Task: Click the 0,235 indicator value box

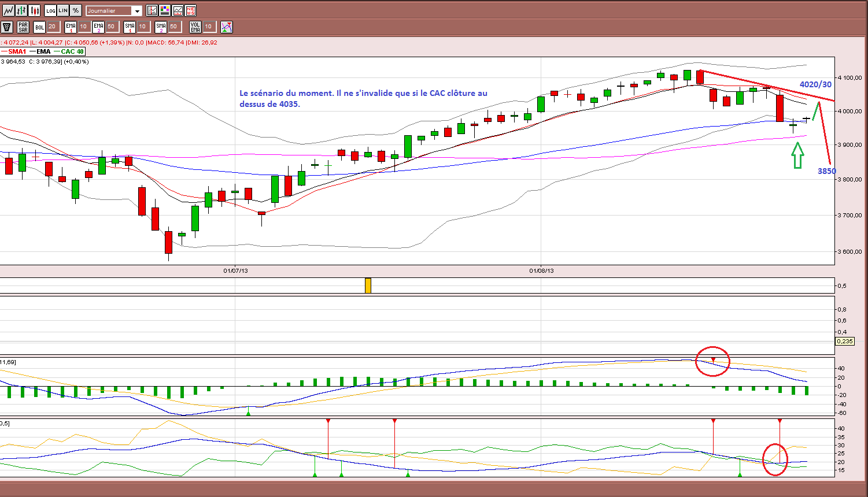Action: pos(846,342)
